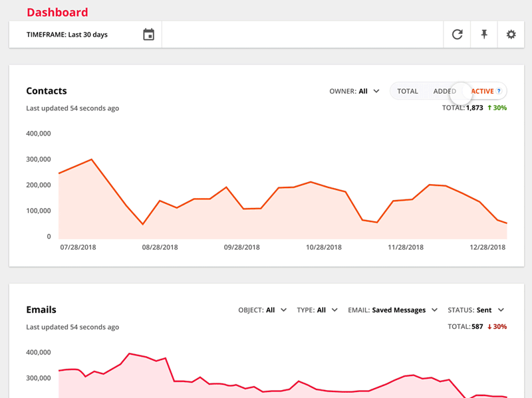Click the help question mark next to ACTIVE
This screenshot has width=532, height=398.
[499, 91]
